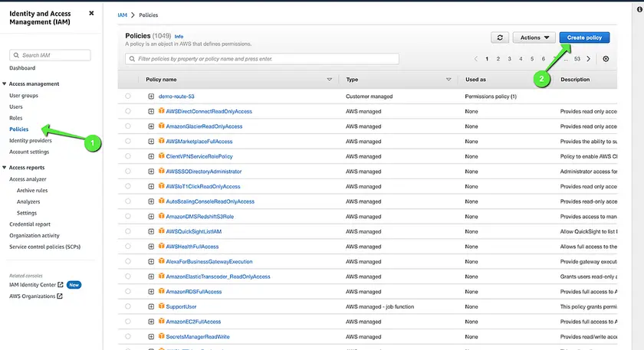Open the table settings gear
The width and height of the screenshot is (644, 350).
tap(606, 59)
